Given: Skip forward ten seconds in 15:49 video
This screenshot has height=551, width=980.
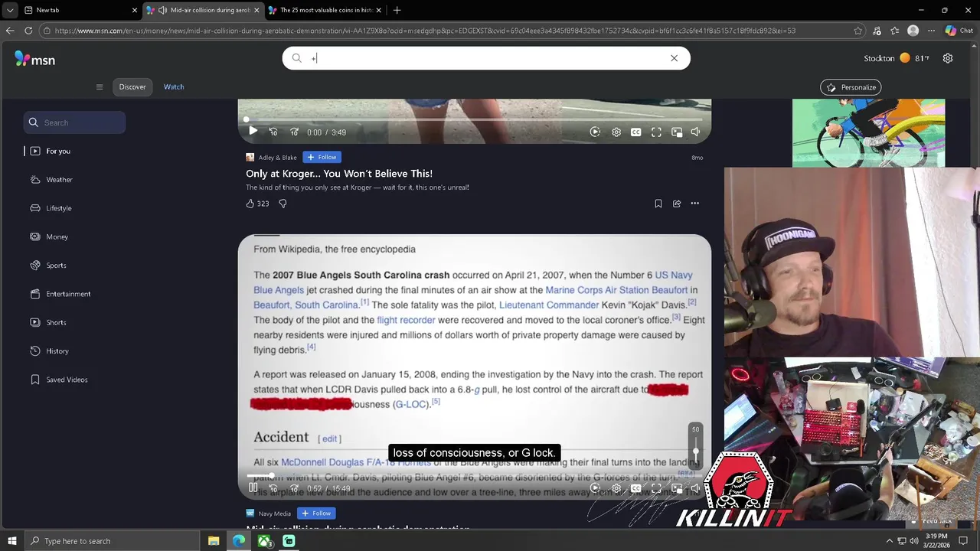Looking at the screenshot, I should 294,488.
